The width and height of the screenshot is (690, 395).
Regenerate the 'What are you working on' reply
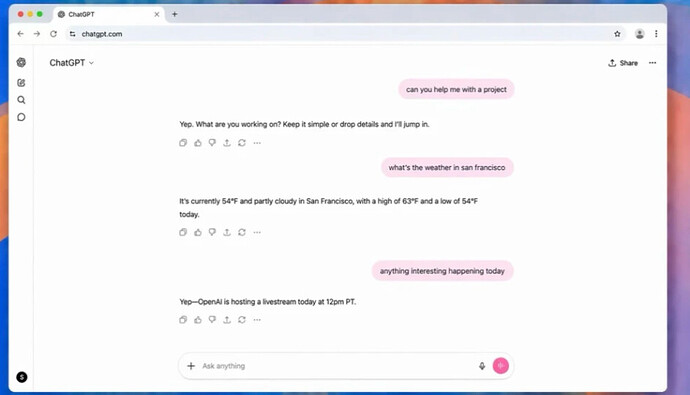(242, 143)
